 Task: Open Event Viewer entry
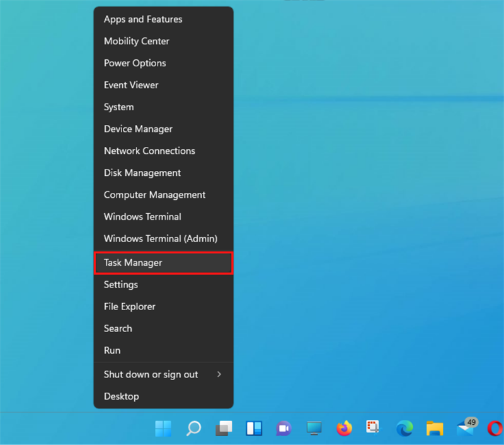pos(163,85)
